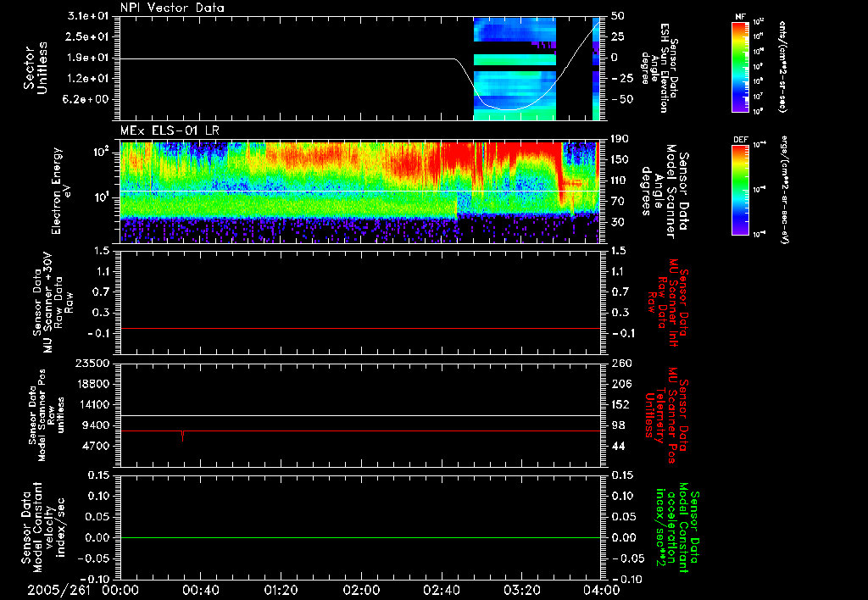Click the dip in the red scanner position line

coord(182,436)
